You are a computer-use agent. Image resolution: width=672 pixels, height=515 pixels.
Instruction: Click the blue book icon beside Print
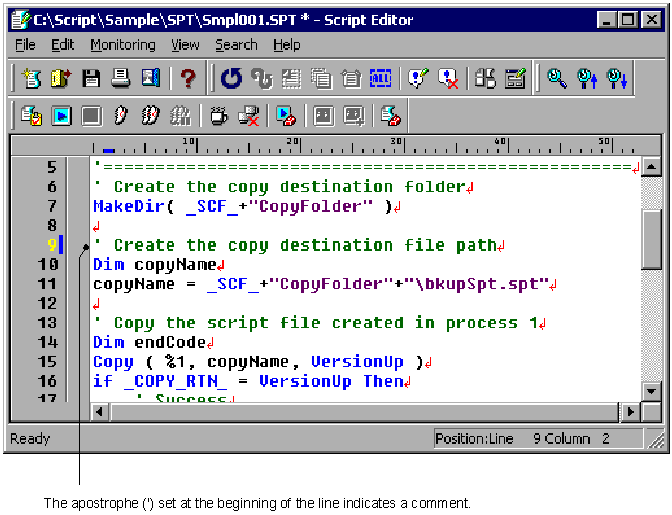[151, 78]
